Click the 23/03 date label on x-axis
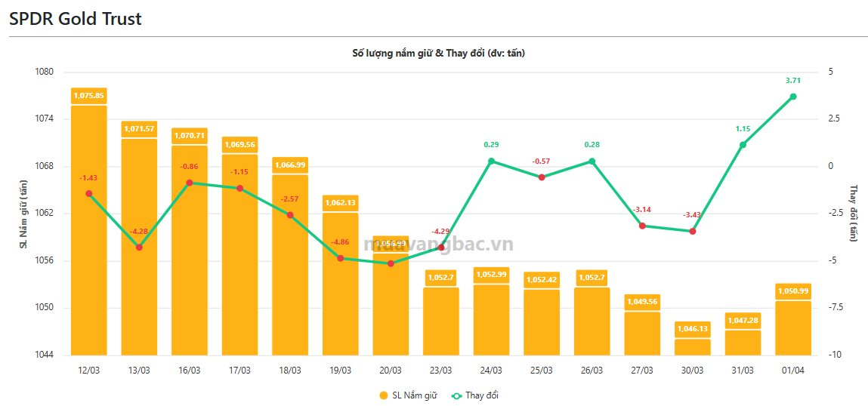The width and height of the screenshot is (868, 406). 440,371
